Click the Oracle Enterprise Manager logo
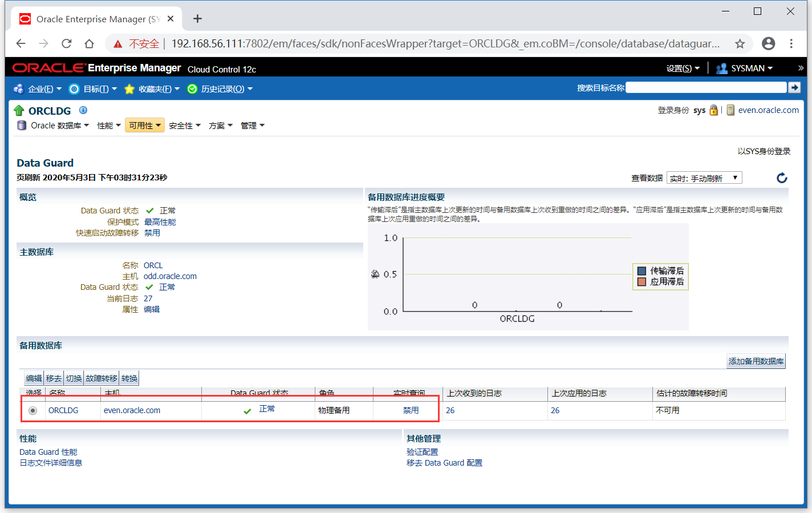Screen dimensions: 812x513 (96, 68)
